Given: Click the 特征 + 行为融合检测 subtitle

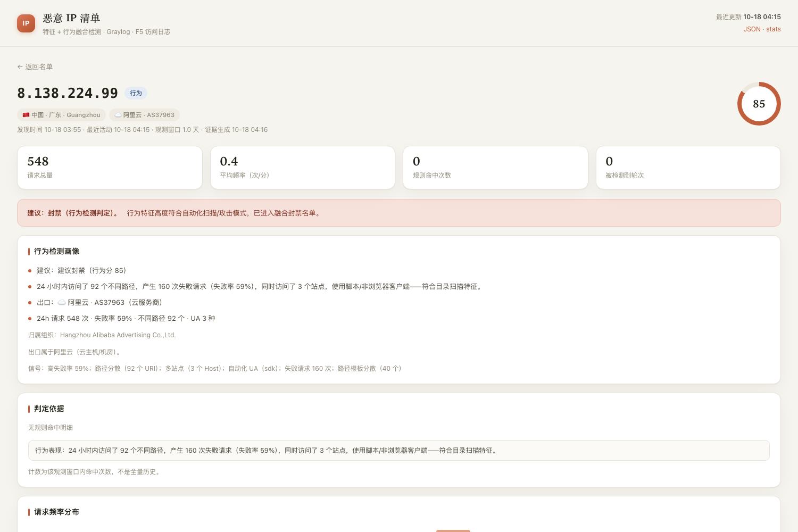Looking at the screenshot, I should 106,32.
